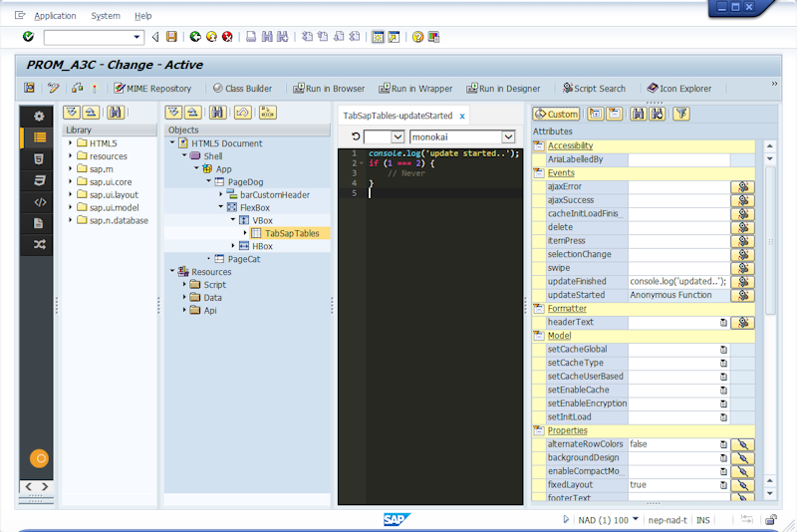Click the Print icon in top toolbar

click(251, 37)
